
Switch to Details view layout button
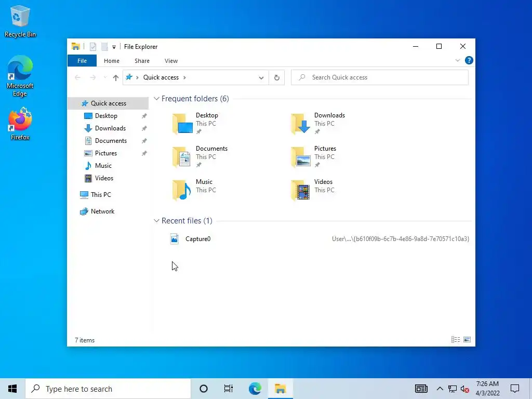click(456, 340)
